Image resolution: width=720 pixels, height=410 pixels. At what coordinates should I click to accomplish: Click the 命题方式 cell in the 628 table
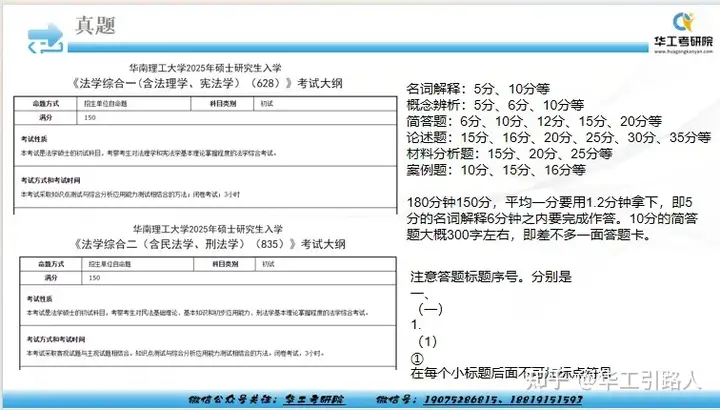(x=45, y=104)
